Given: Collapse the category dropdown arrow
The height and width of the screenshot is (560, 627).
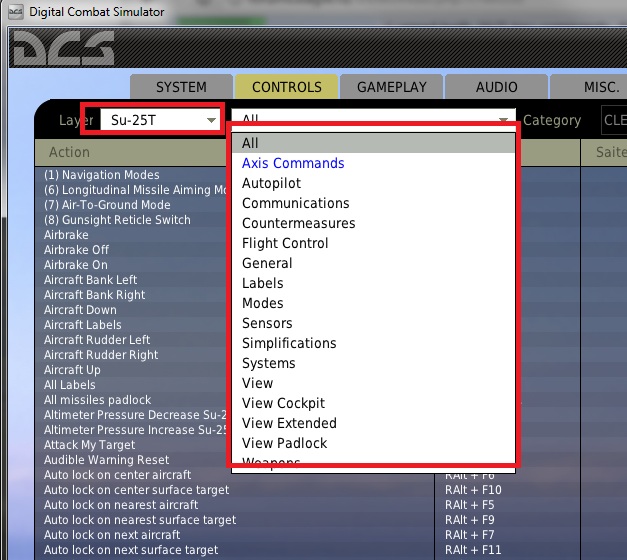Looking at the screenshot, I should pos(503,119).
